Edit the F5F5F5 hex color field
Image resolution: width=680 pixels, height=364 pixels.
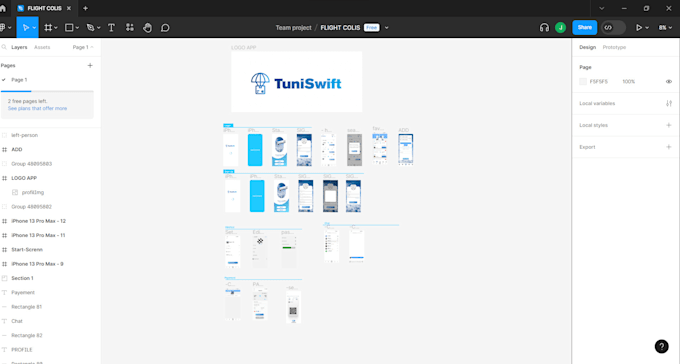(x=598, y=82)
